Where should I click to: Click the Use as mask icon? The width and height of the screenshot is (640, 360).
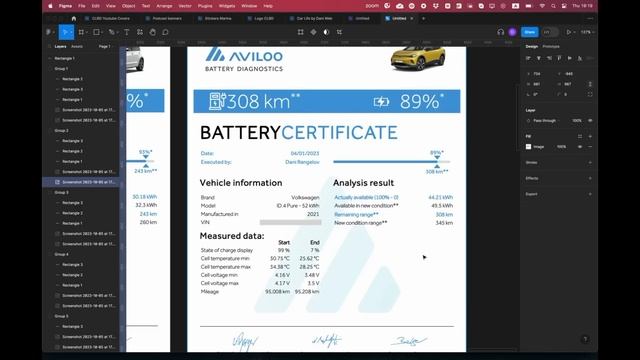[326, 32]
